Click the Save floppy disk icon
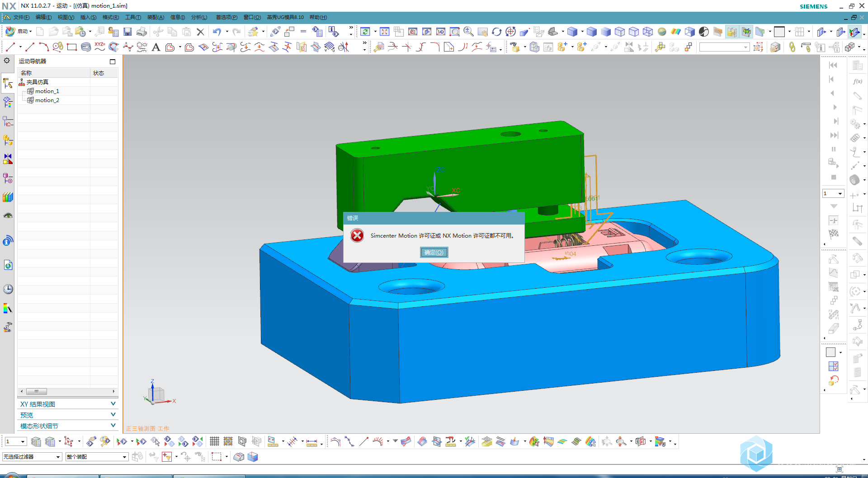The width and height of the screenshot is (868, 478). (x=127, y=32)
